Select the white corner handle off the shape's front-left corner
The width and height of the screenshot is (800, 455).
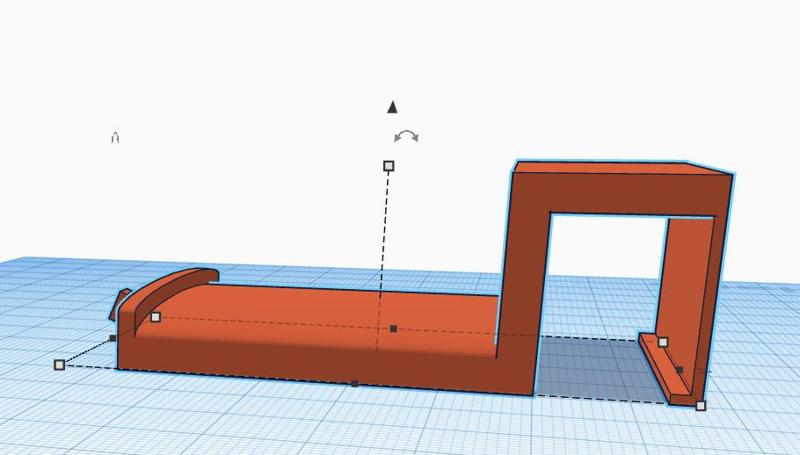60,365
